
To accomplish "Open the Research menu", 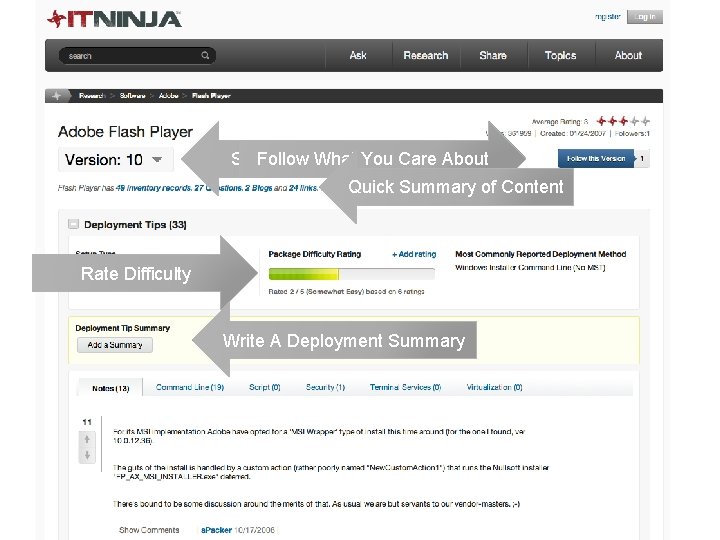I will pos(426,55).
